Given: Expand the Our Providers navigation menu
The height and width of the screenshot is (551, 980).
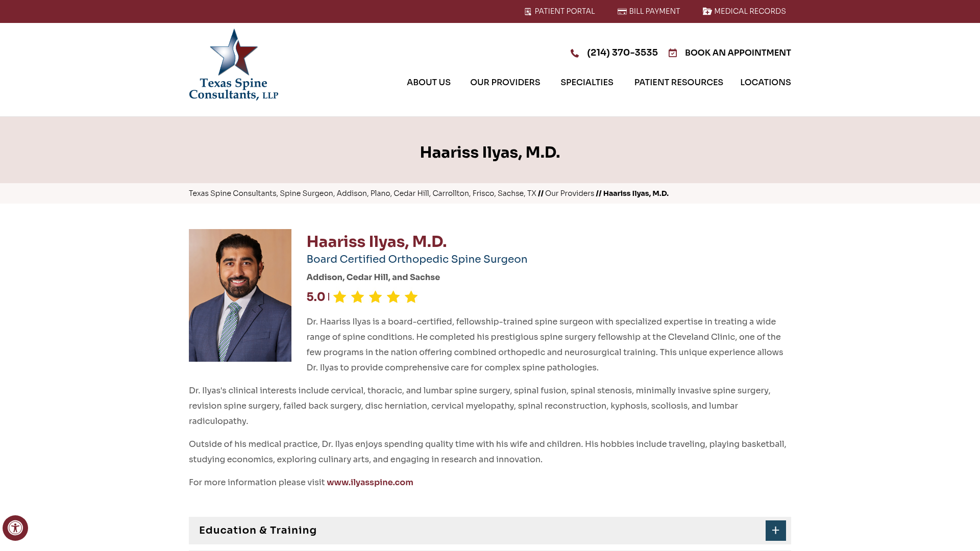Looking at the screenshot, I should [x=505, y=82].
